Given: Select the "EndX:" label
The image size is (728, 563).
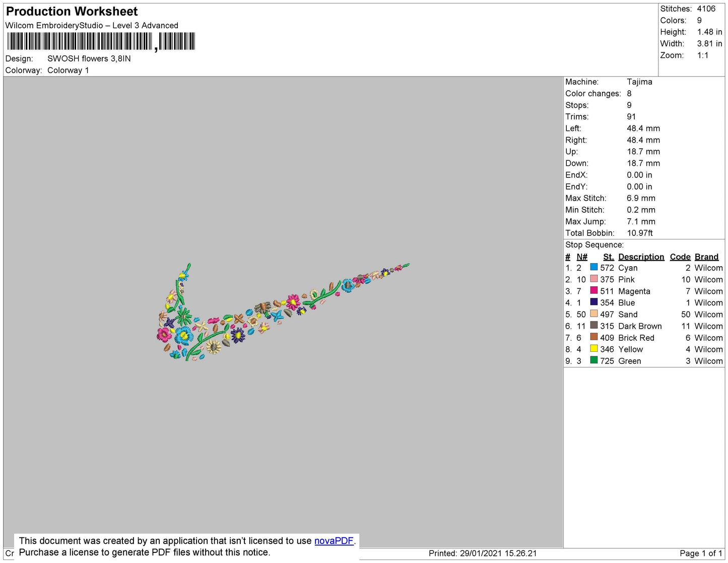Looking at the screenshot, I should [576, 175].
